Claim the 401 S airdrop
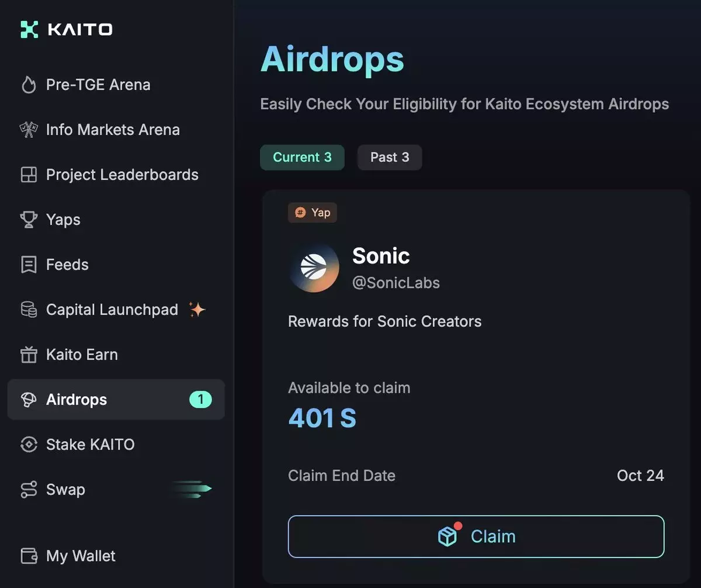Viewport: 701px width, 588px height. pos(476,537)
